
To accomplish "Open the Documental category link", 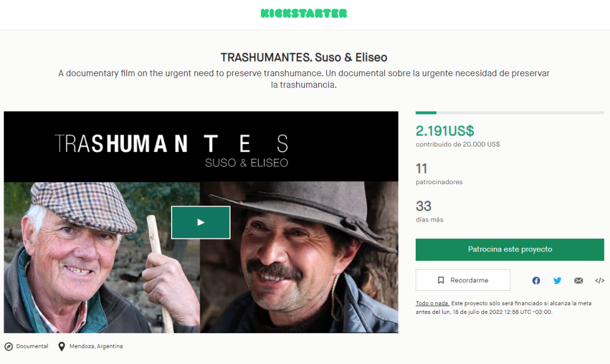I will click(x=32, y=346).
